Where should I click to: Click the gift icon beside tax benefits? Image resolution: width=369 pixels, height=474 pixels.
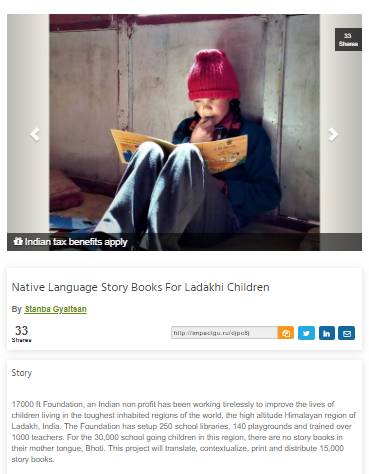(18, 241)
